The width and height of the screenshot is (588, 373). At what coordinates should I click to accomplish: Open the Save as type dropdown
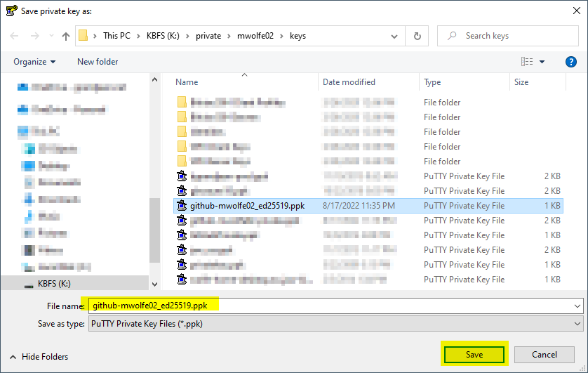point(335,324)
